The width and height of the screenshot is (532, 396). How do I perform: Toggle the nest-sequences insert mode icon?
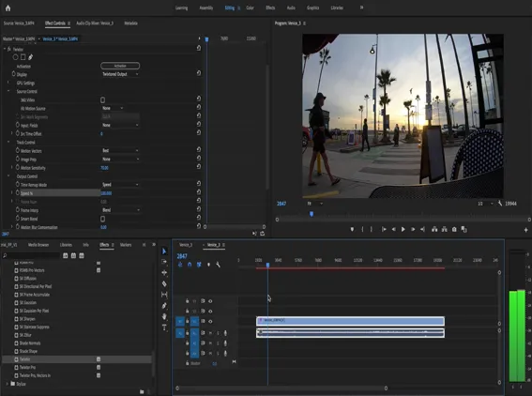tap(180, 265)
